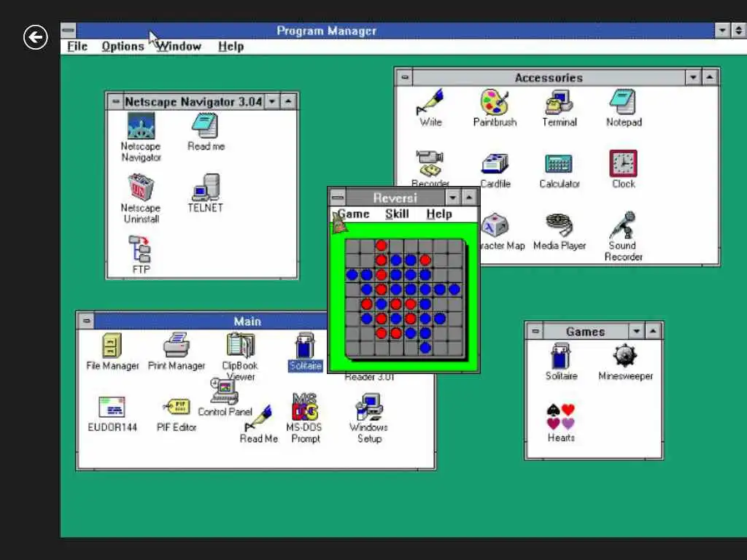Open the Cardfile icon
Image resolution: width=747 pixels, height=560 pixels.
pos(495,164)
